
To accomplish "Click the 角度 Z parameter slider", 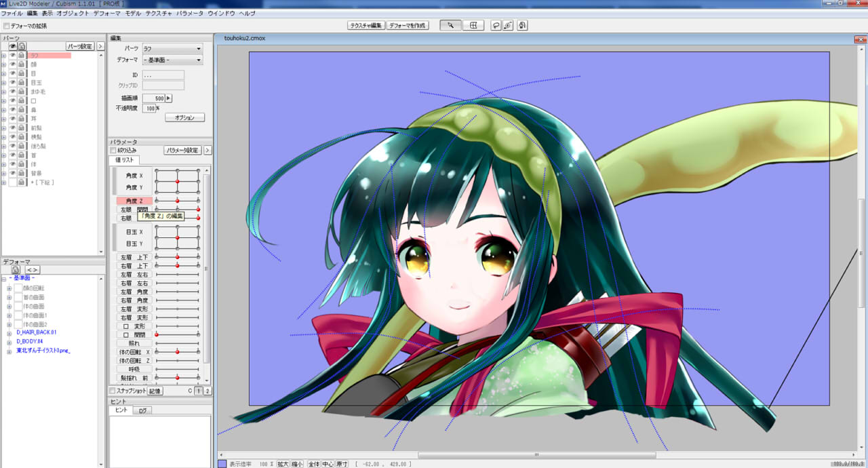I will tap(177, 201).
